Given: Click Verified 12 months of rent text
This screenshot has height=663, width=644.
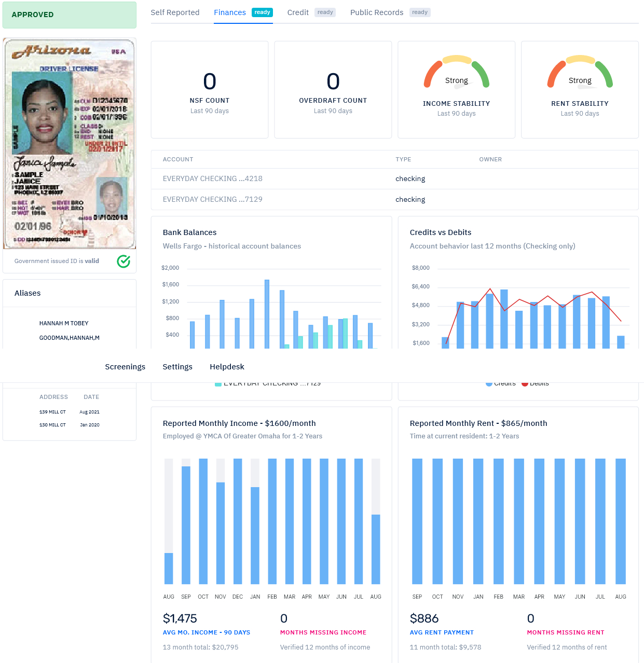Looking at the screenshot, I should (567, 647).
